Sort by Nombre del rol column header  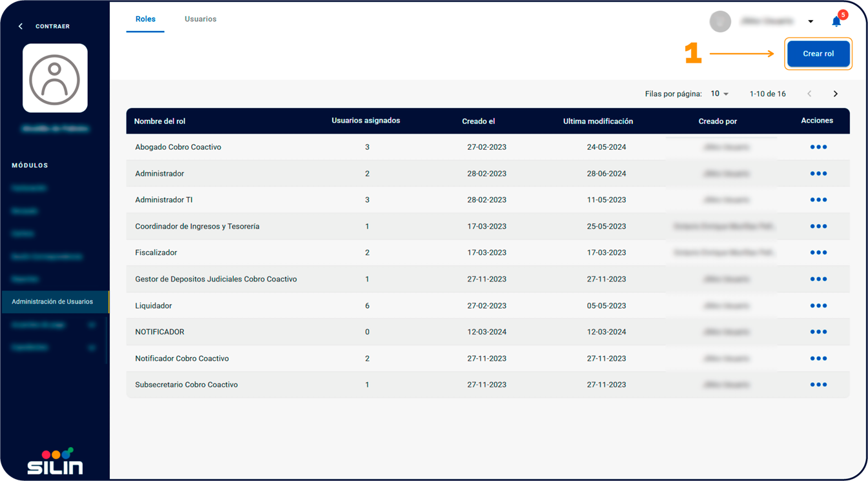tap(160, 121)
